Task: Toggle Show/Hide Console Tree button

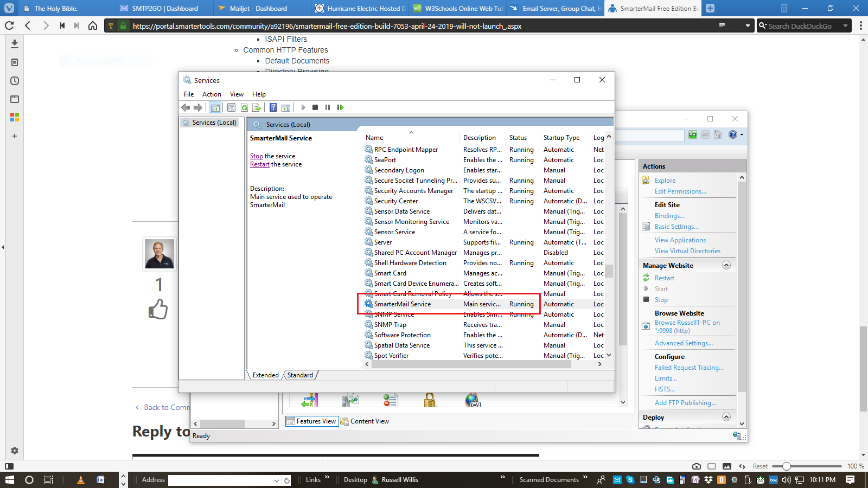Action: 215,107
